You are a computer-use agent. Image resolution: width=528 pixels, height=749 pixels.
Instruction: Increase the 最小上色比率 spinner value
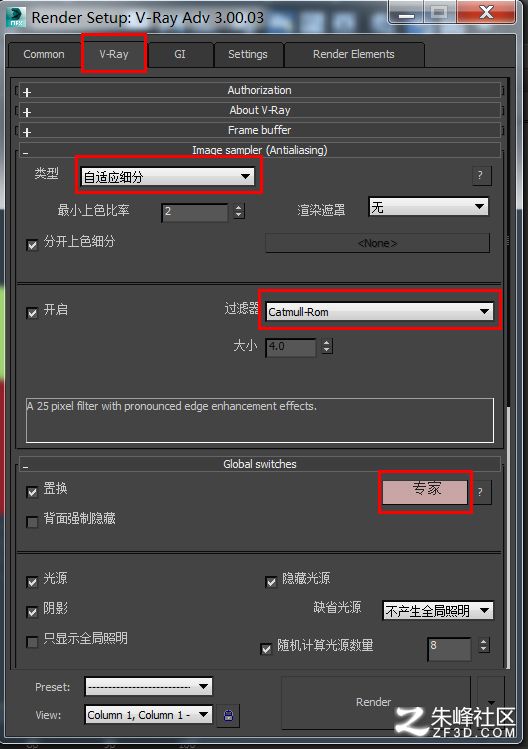coord(239,207)
